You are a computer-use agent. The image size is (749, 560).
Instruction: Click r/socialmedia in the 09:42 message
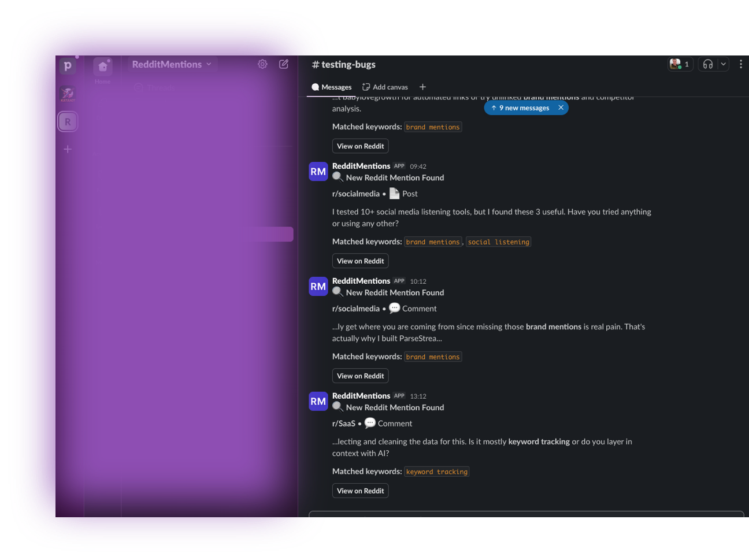point(356,194)
